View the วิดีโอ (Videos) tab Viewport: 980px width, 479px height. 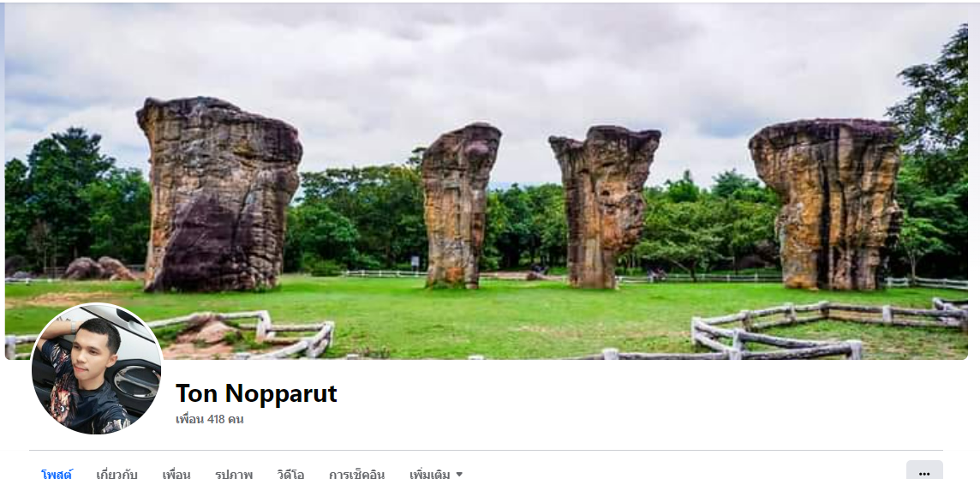tap(290, 474)
